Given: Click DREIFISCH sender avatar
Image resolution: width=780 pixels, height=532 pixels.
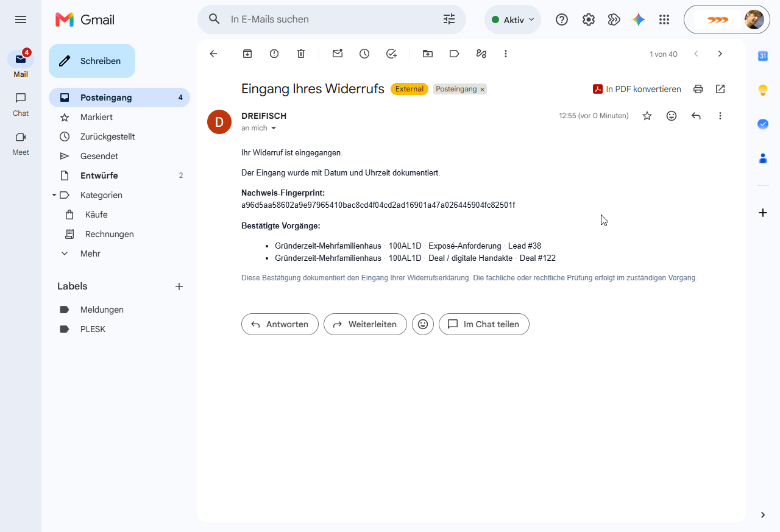Looking at the screenshot, I should coord(219,122).
